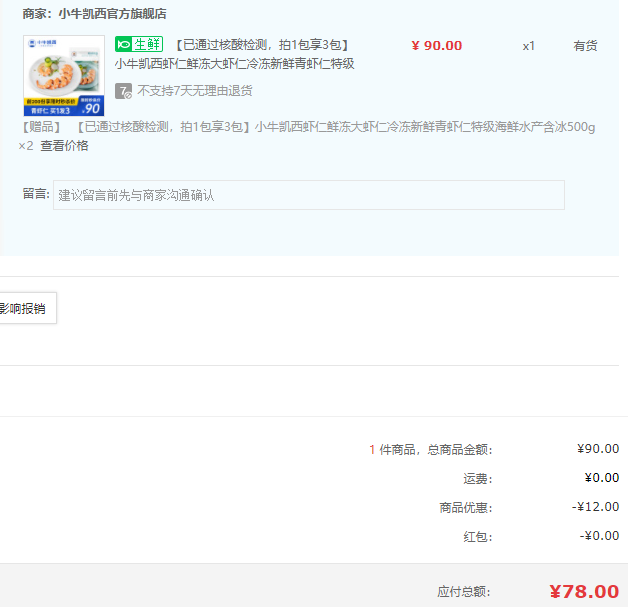Click the quantity x1 text
628x607 pixels.
529,46
